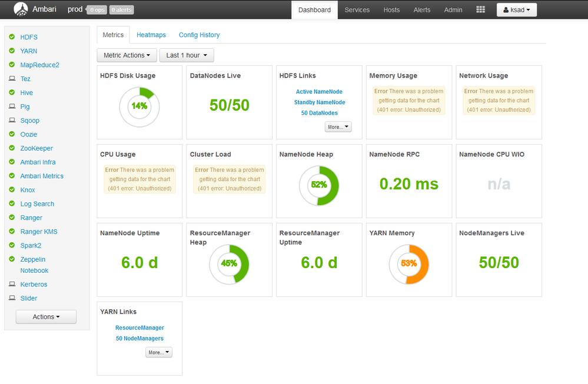Click the Ambari logo icon

21,9
